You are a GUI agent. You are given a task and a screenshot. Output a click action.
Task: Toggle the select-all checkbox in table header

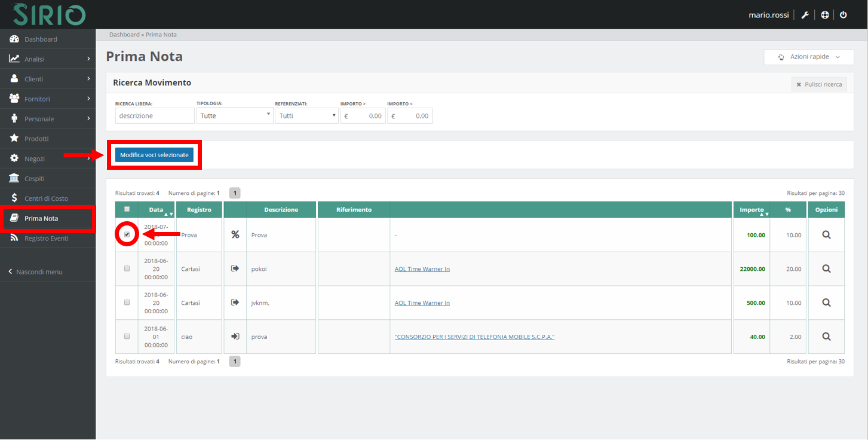pos(127,209)
